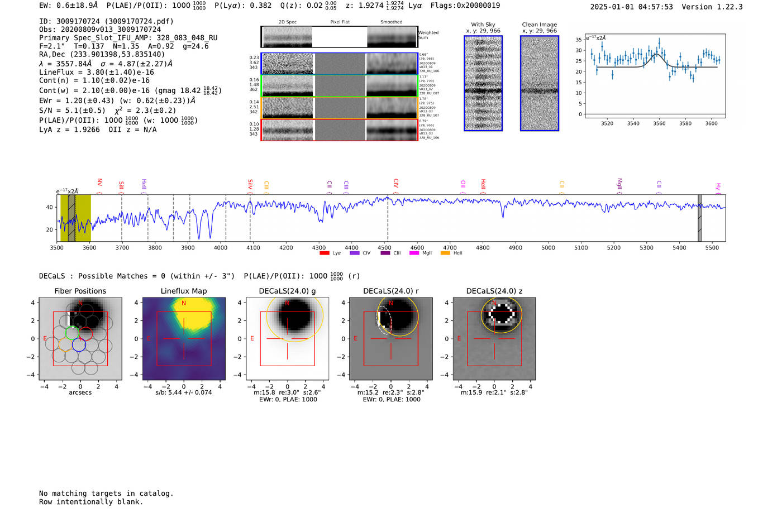Click the CIII dark purple legend swatch

point(385,253)
